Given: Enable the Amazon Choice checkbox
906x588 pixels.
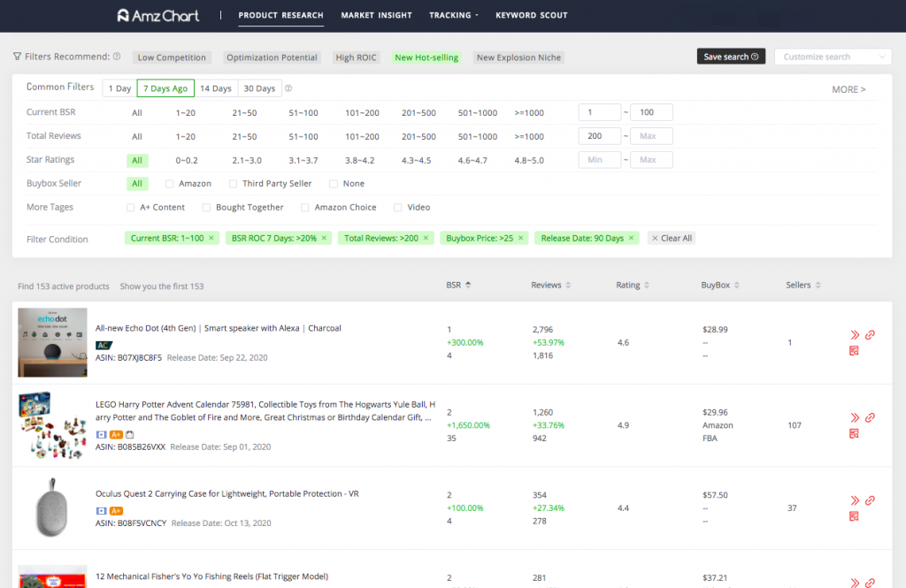Looking at the screenshot, I should pyautogui.click(x=304, y=208).
